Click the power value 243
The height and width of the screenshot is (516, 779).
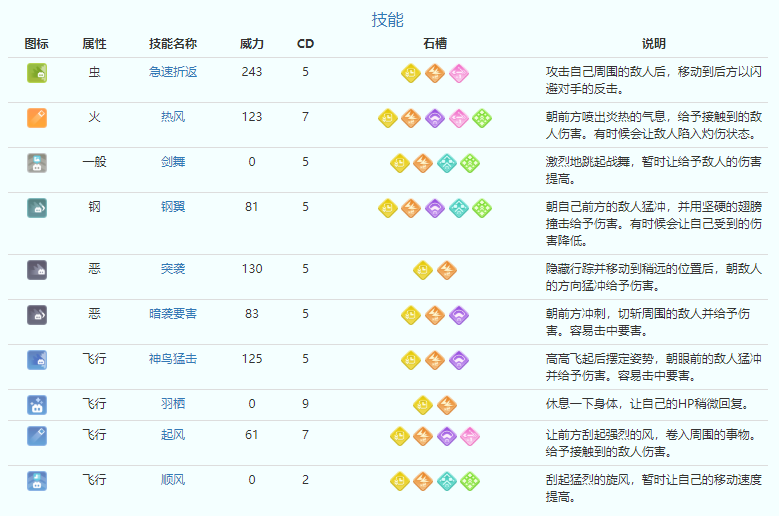point(252,72)
